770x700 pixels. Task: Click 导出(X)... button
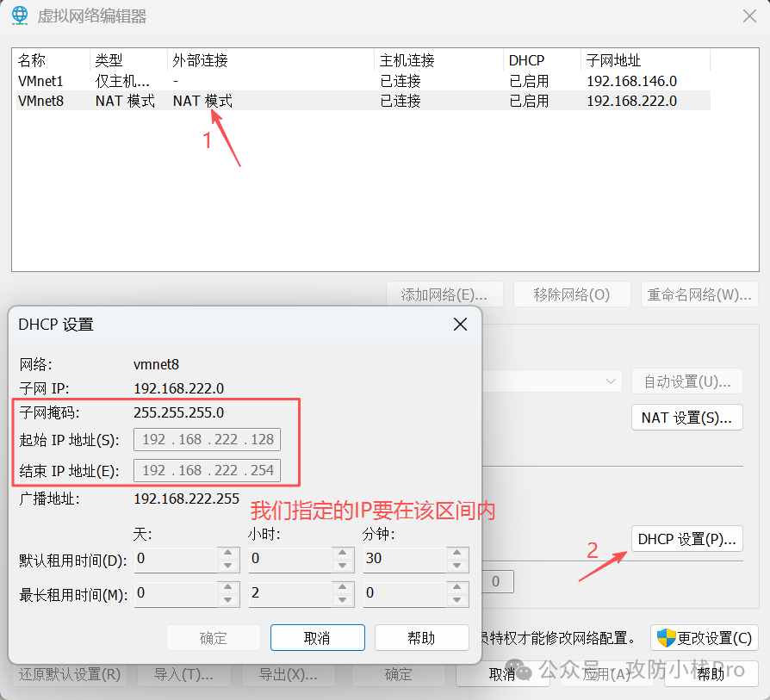289,674
